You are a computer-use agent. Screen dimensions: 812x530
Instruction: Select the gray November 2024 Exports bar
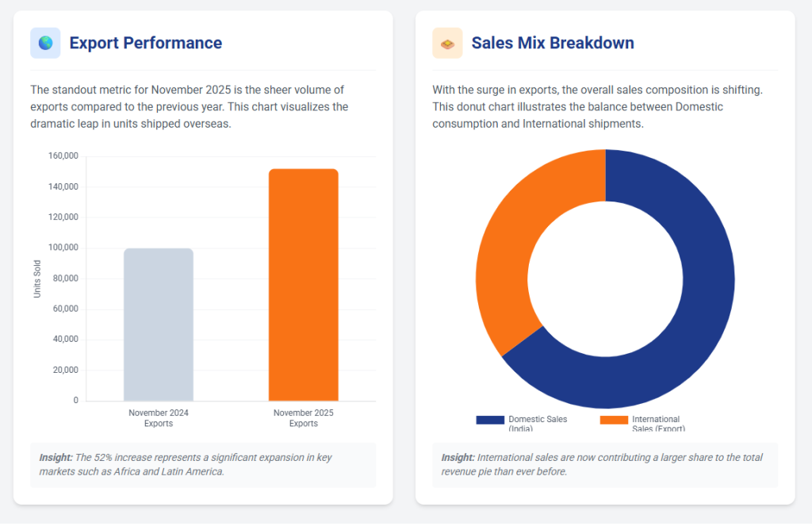pos(159,325)
